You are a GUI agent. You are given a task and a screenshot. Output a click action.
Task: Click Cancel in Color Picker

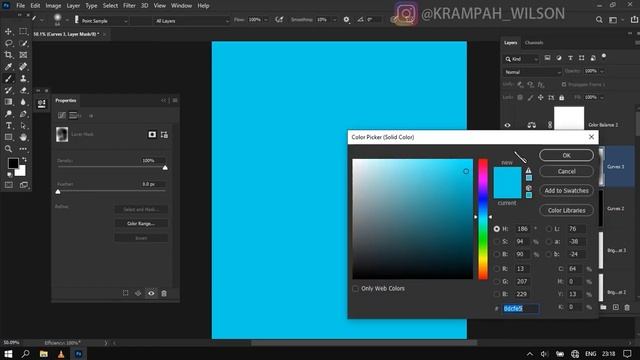point(567,171)
